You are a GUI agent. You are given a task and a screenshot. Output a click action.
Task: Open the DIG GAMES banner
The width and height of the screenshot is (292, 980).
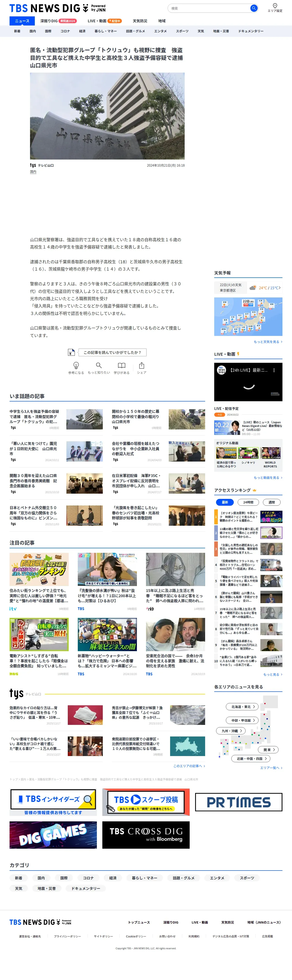point(53,835)
